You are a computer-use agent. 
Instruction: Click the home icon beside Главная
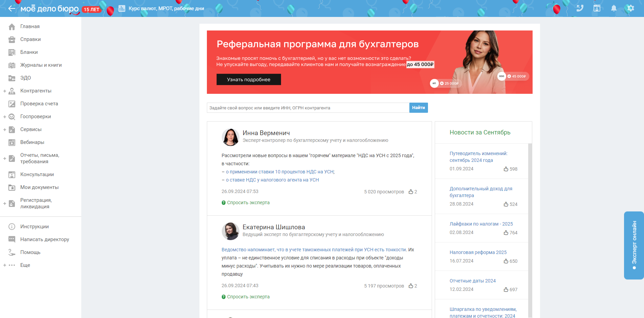point(12,26)
